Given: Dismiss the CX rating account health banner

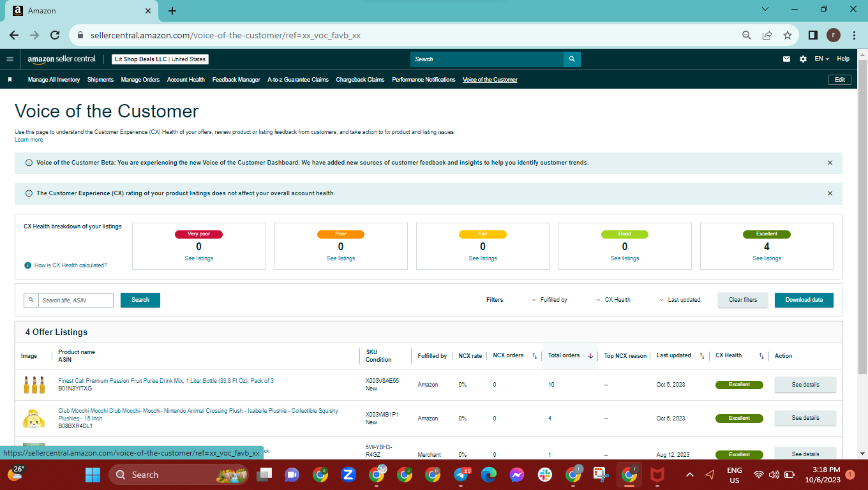Looking at the screenshot, I should [x=830, y=193].
